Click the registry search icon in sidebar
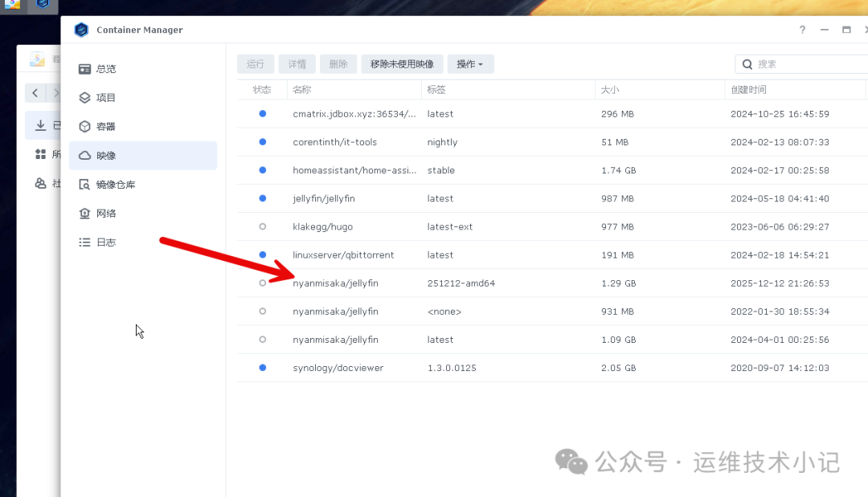Image resolution: width=868 pixels, height=497 pixels. click(84, 184)
